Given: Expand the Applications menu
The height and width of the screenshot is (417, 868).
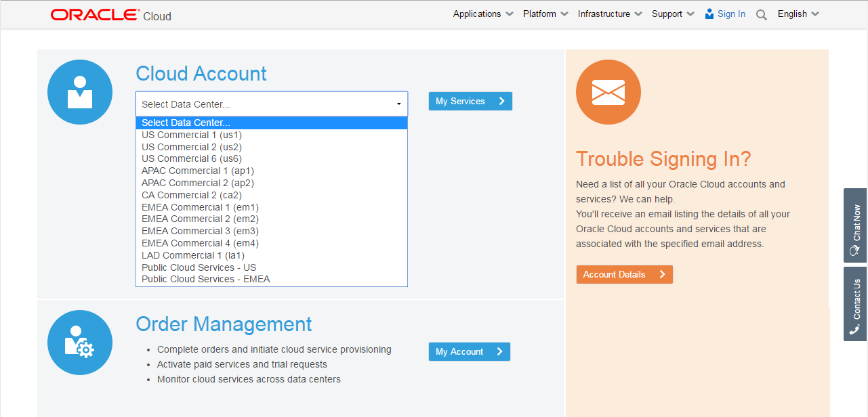Looking at the screenshot, I should (x=483, y=14).
